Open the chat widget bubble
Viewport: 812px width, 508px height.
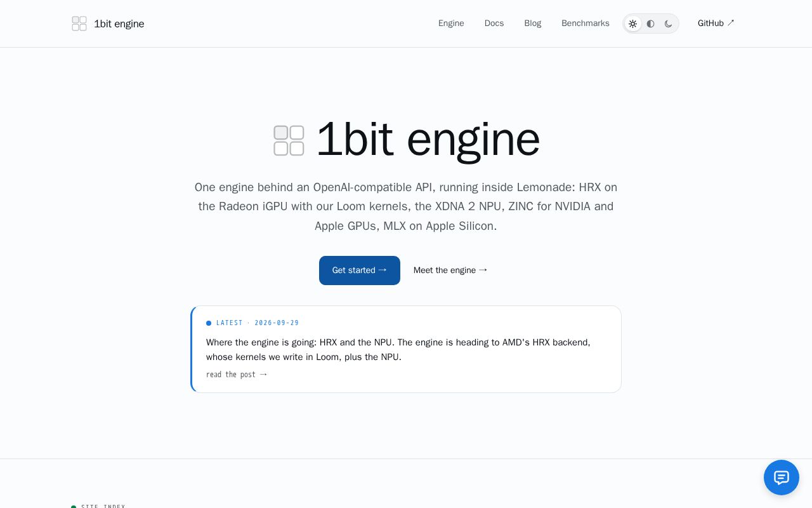(782, 478)
